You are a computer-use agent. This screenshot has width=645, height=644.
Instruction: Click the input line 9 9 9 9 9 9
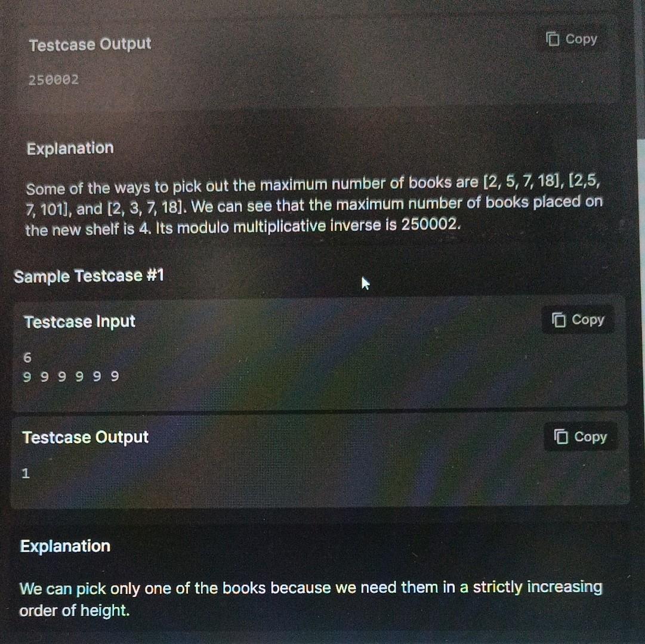pyautogui.click(x=71, y=376)
